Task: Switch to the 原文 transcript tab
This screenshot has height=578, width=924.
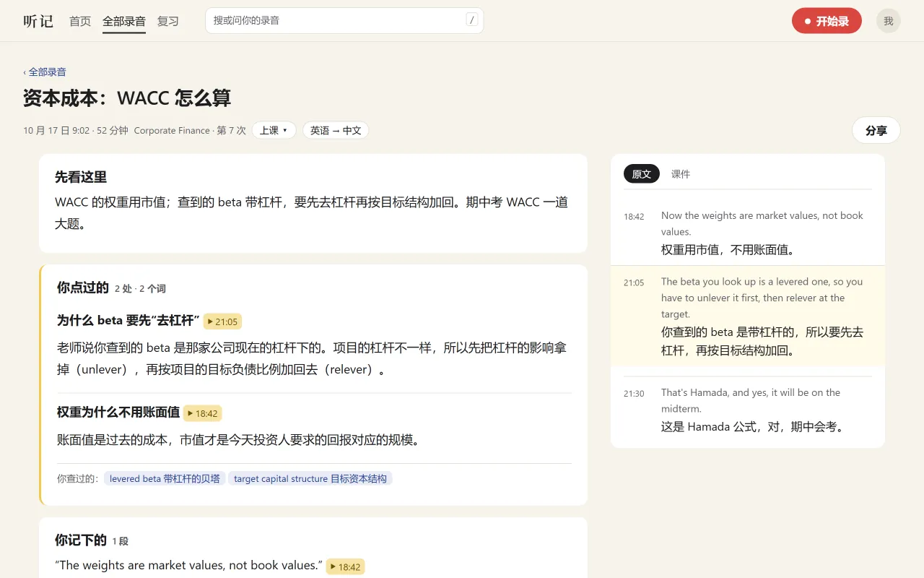Action: (642, 174)
